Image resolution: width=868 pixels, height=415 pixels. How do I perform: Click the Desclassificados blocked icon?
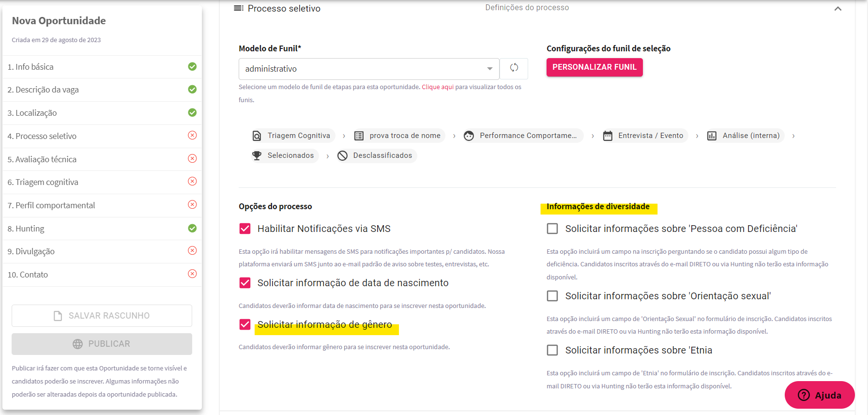[342, 155]
